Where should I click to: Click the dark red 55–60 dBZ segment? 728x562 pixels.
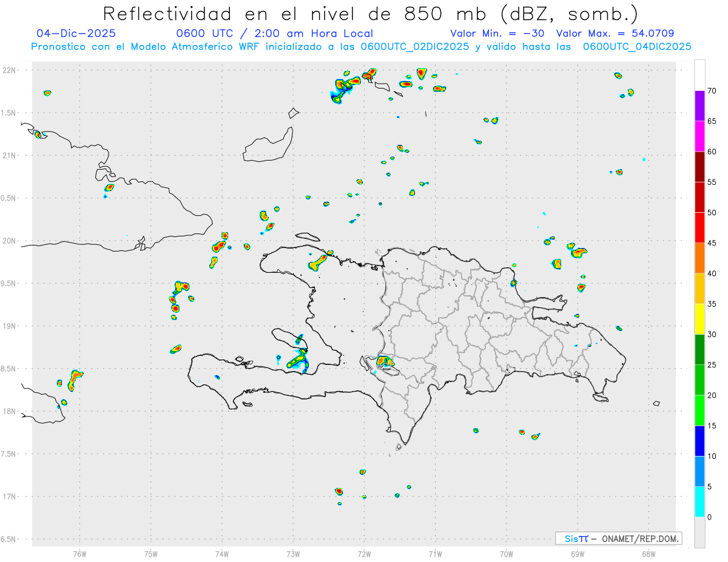pos(699,167)
